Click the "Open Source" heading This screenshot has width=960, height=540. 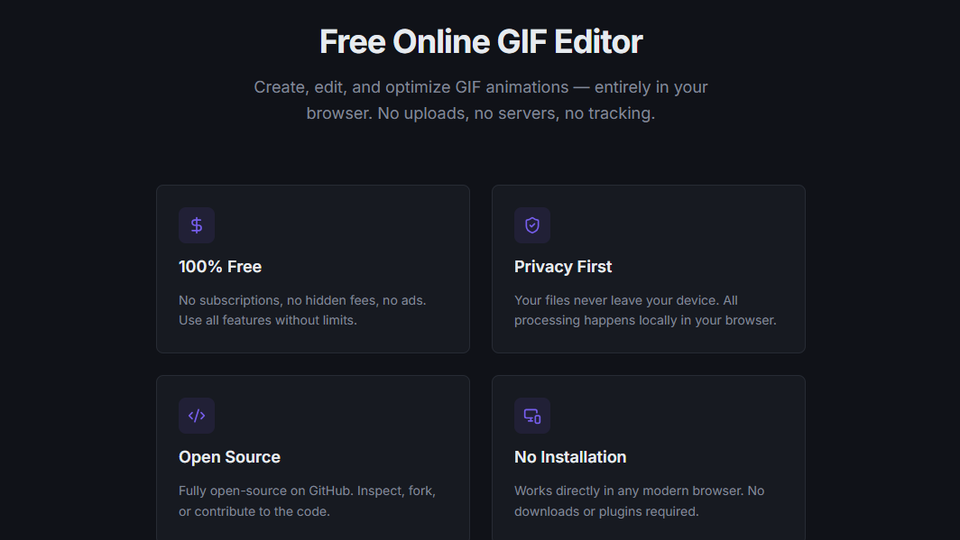click(229, 457)
